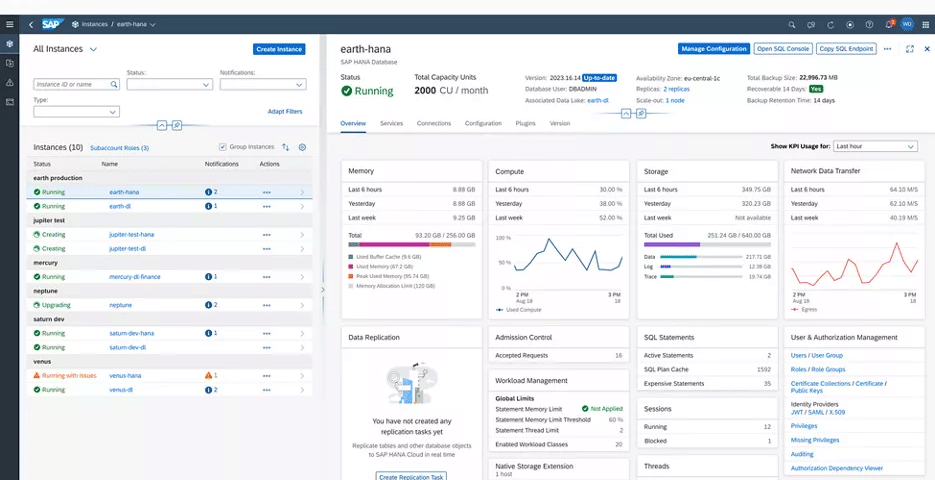
Task: Switch to the Overview tab
Action: coord(352,123)
